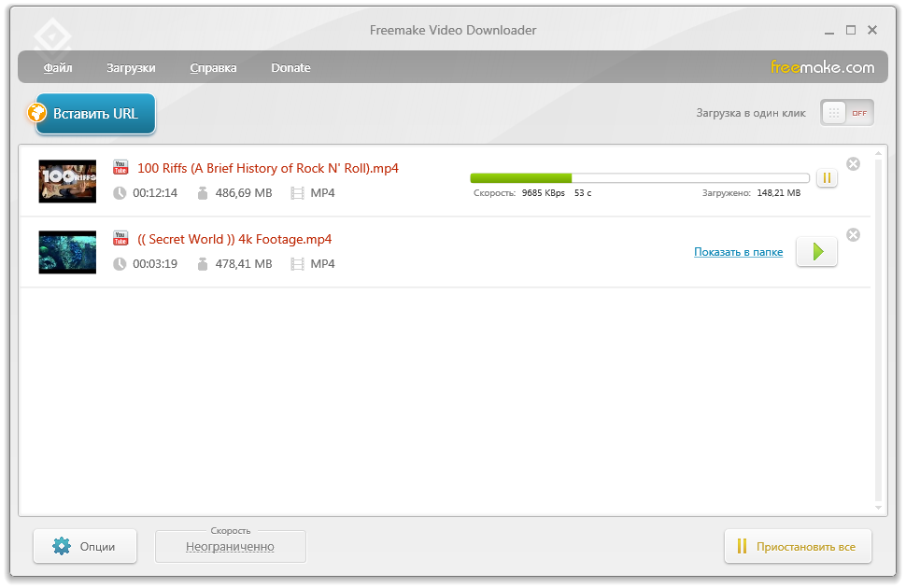The image size is (906, 588).
Task: Pause the 100 Riffs download
Action: pyautogui.click(x=827, y=178)
